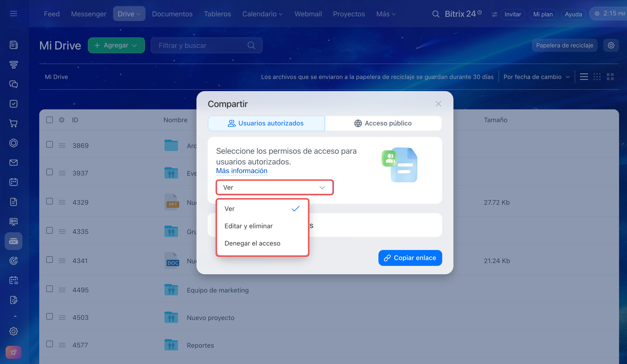Open the presentation board icon in sidebar

pos(14,221)
